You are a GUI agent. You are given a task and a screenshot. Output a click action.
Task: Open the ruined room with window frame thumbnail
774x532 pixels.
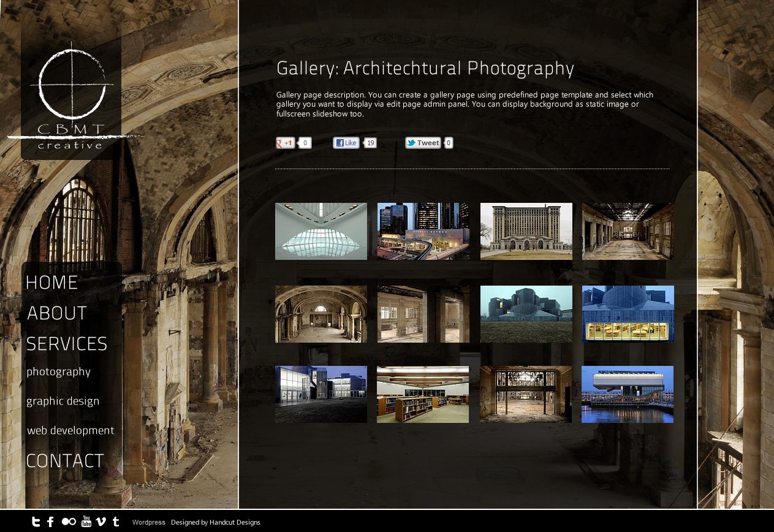pos(526,395)
